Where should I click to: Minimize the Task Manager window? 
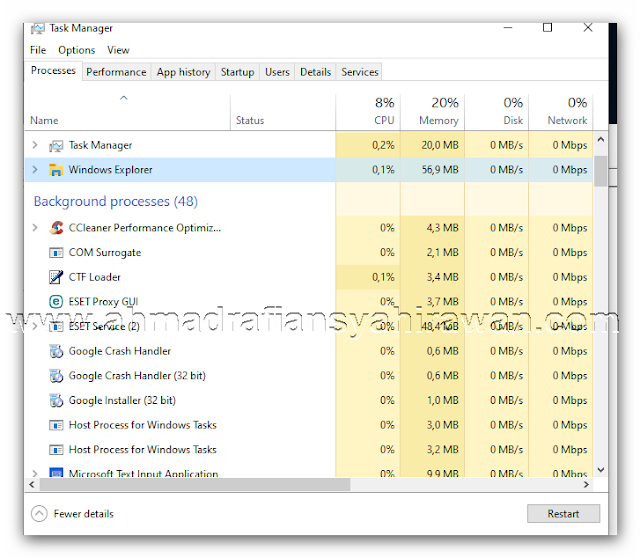(508, 28)
